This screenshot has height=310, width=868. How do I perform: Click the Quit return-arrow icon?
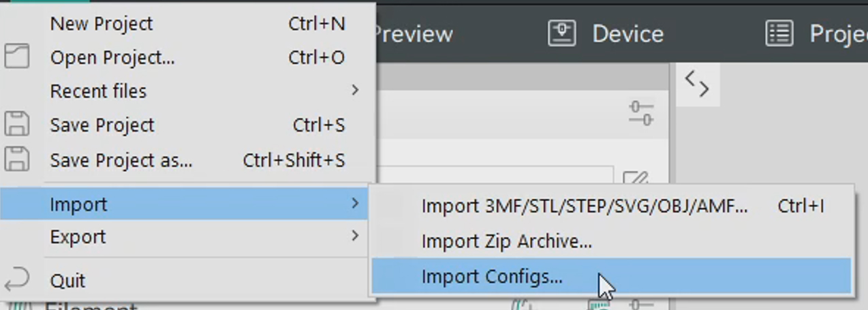(17, 279)
